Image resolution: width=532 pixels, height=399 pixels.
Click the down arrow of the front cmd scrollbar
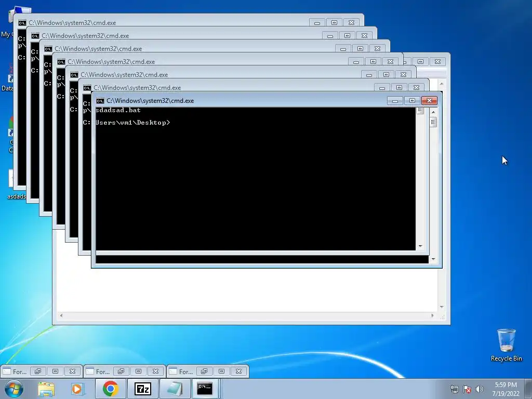point(433,259)
